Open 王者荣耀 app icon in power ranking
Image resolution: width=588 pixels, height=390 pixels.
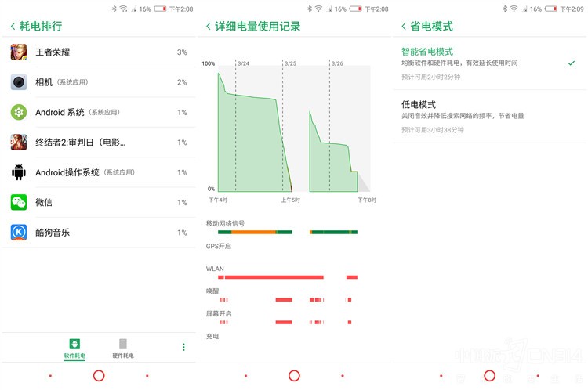click(x=19, y=52)
